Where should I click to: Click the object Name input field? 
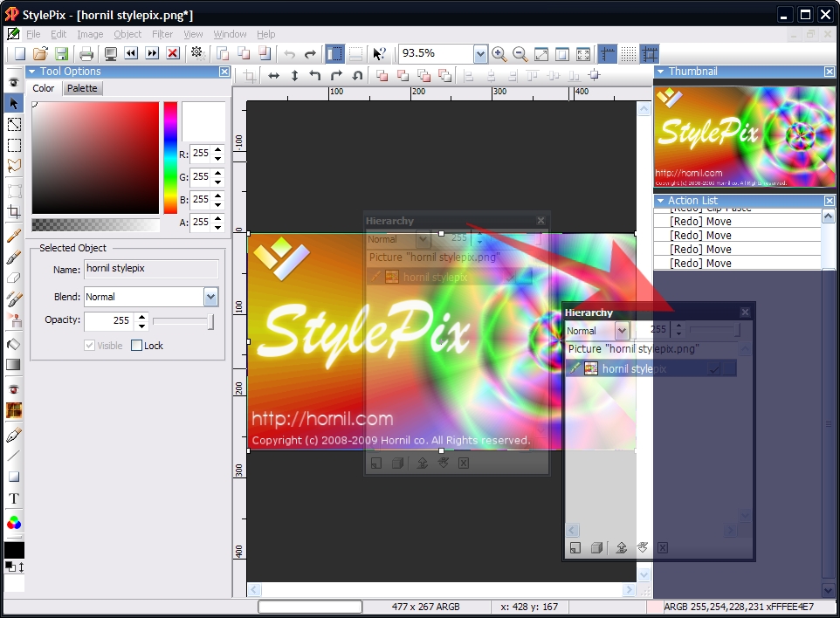(151, 269)
